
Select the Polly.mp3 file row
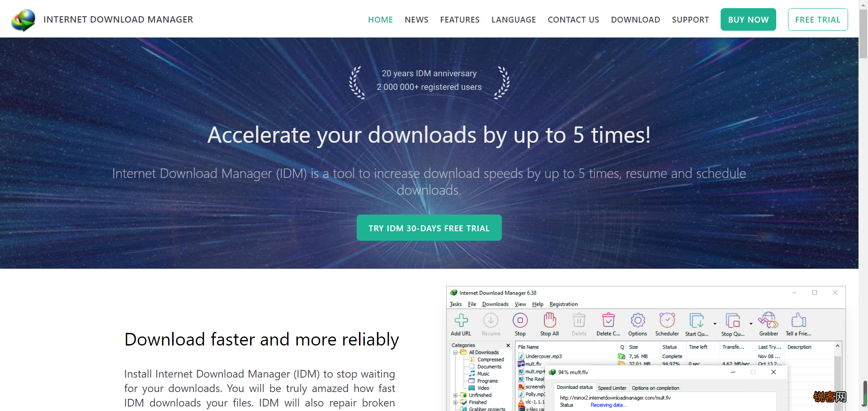532,394
